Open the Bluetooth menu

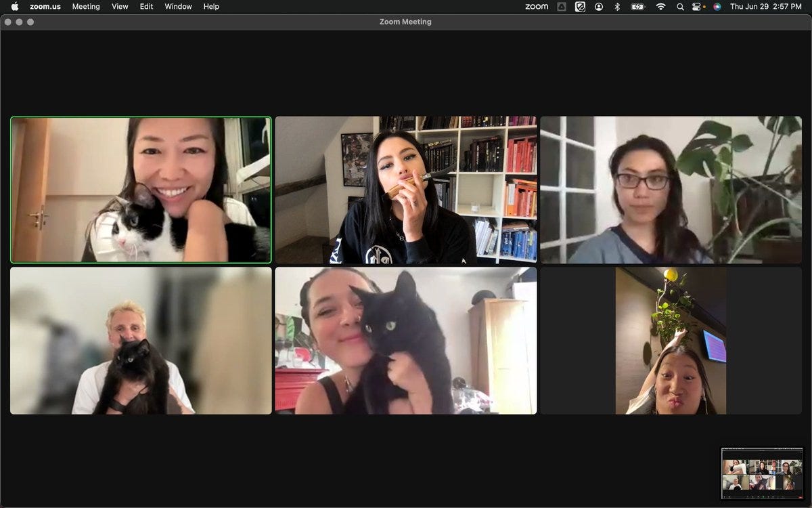(x=617, y=6)
